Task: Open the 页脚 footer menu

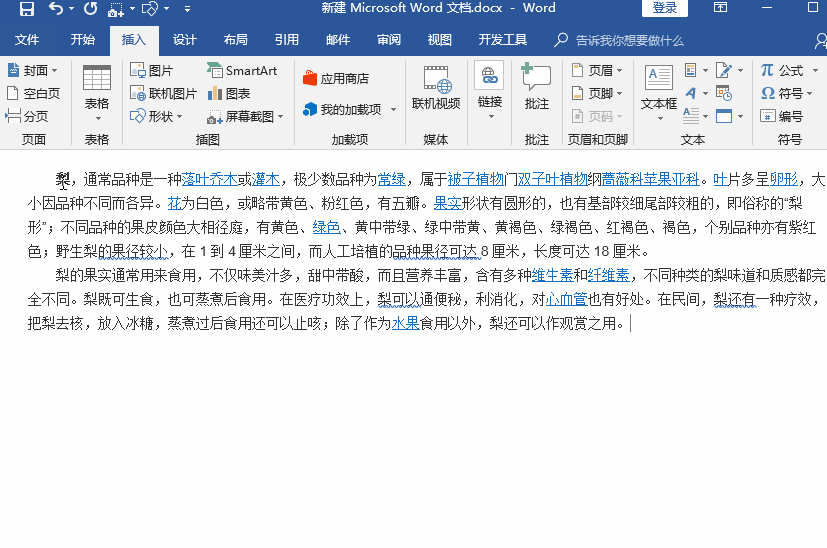Action: (x=598, y=93)
